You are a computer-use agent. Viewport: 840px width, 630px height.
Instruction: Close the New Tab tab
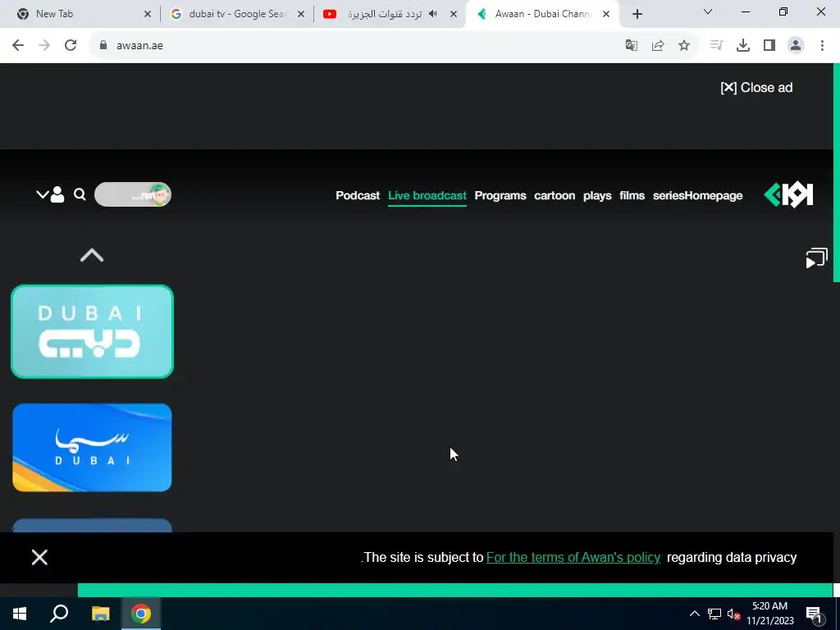tap(148, 15)
